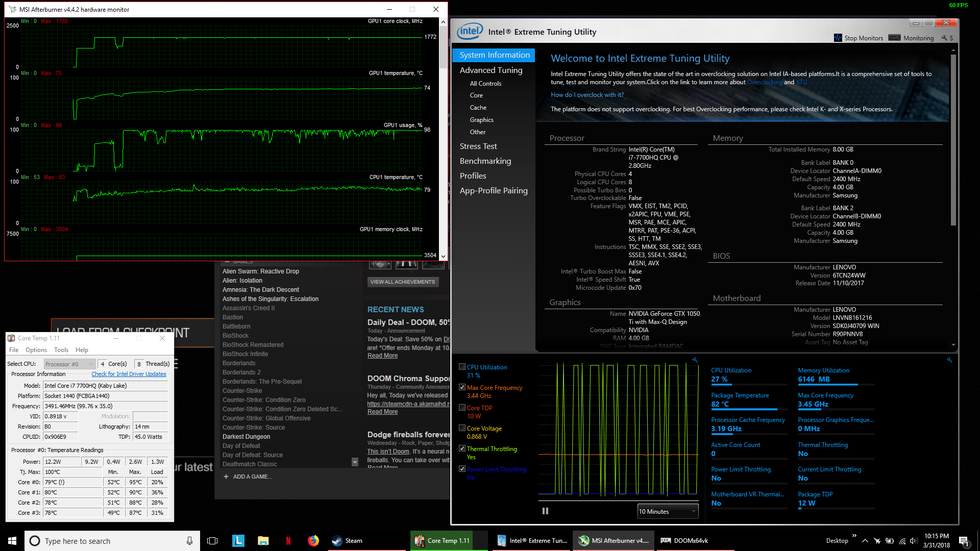Image resolution: width=980 pixels, height=551 pixels.
Task: Open the Select CPU Processor #0 dropdown
Action: pyautogui.click(x=69, y=364)
